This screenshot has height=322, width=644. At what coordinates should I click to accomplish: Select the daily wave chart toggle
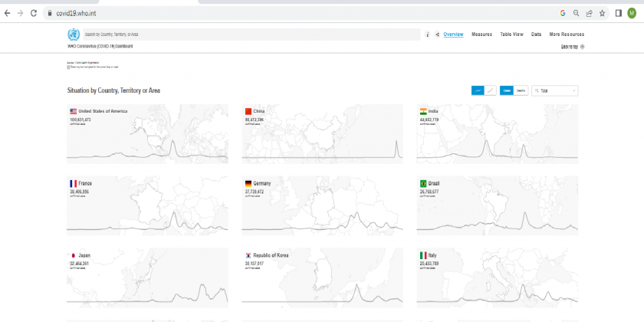click(x=478, y=90)
